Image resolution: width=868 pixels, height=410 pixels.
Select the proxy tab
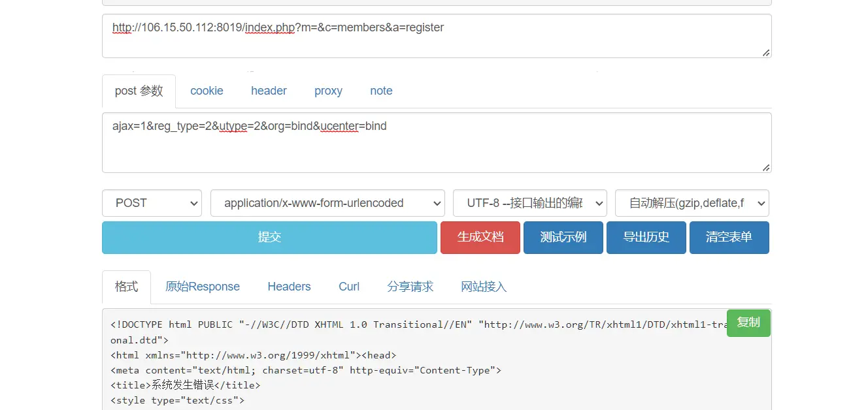[328, 91]
